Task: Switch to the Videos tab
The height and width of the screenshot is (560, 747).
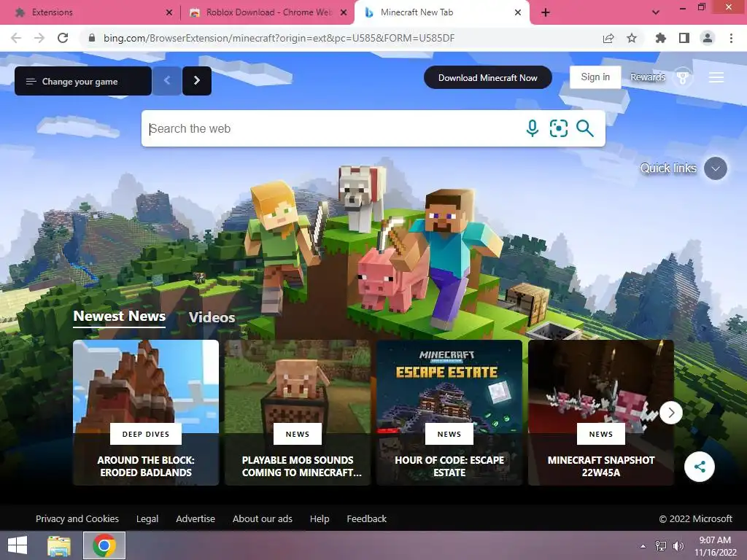Action: [x=212, y=318]
